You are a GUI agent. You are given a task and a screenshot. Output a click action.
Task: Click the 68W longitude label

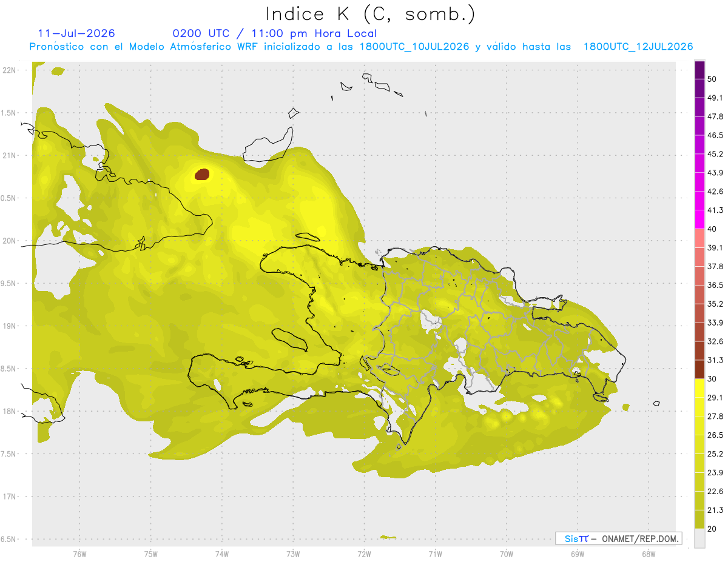click(649, 554)
